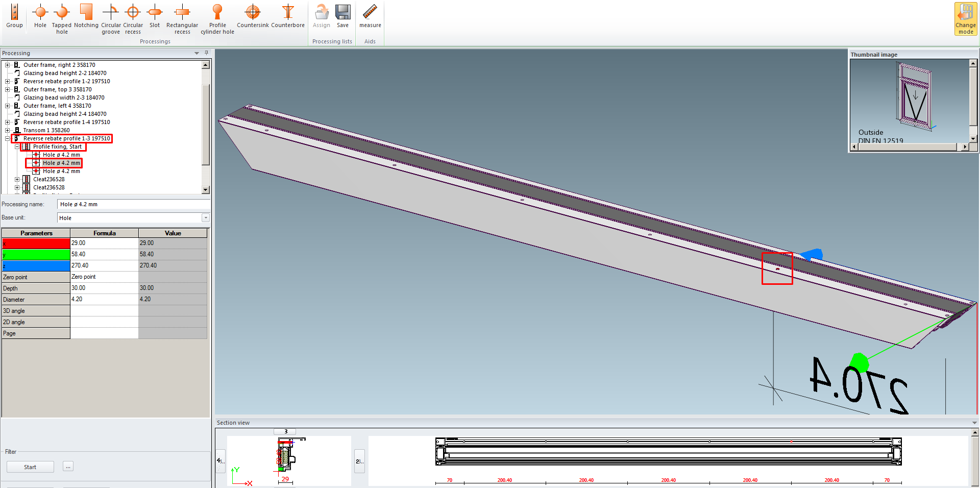
Task: Collapse the Profile fixing, Start node
Action: [x=17, y=147]
